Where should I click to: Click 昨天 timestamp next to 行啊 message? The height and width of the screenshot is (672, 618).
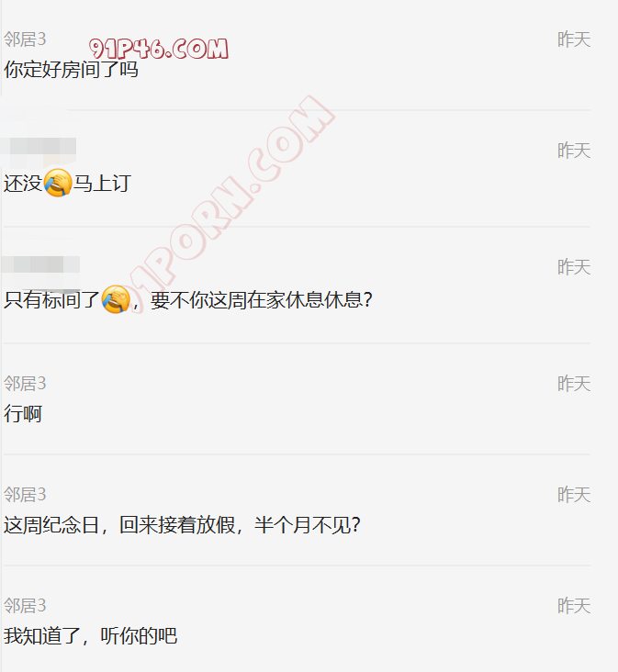(574, 384)
